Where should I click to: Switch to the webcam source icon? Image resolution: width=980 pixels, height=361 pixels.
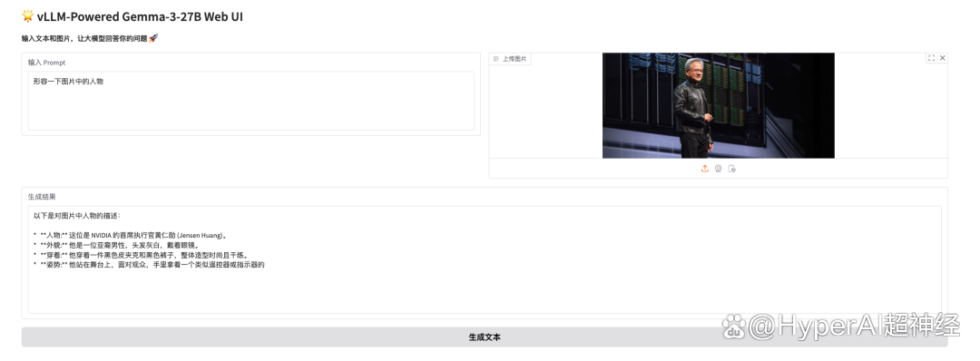pos(718,169)
